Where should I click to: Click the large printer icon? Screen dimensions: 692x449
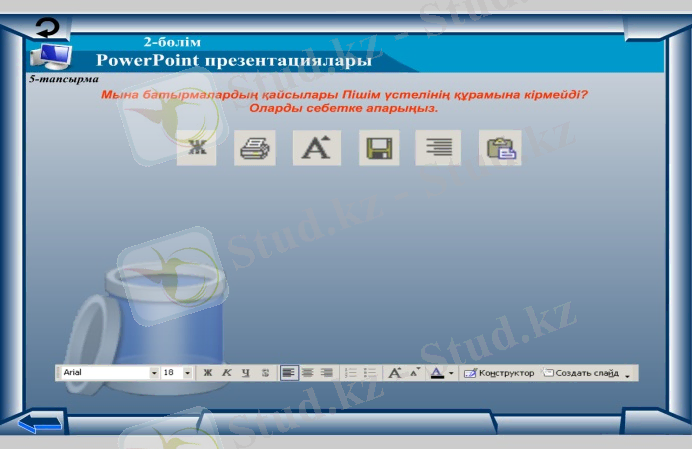254,149
